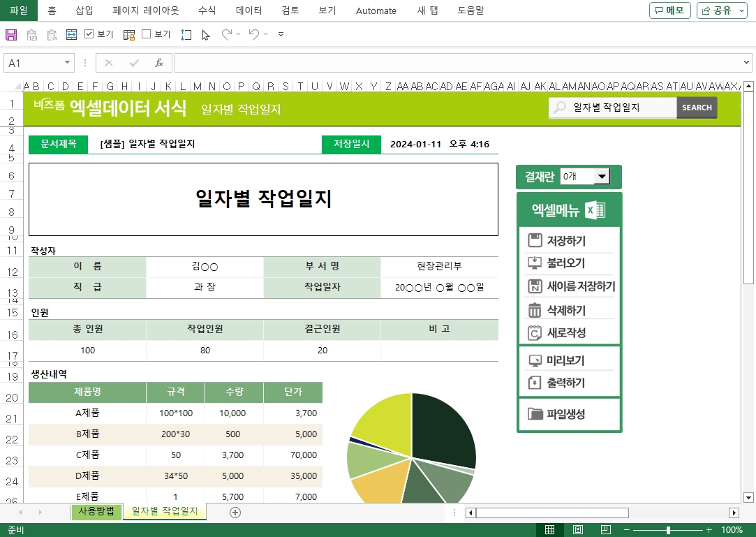This screenshot has width=756, height=537.
Task: Switch to the 사용방법 sheet tab
Action: click(96, 511)
